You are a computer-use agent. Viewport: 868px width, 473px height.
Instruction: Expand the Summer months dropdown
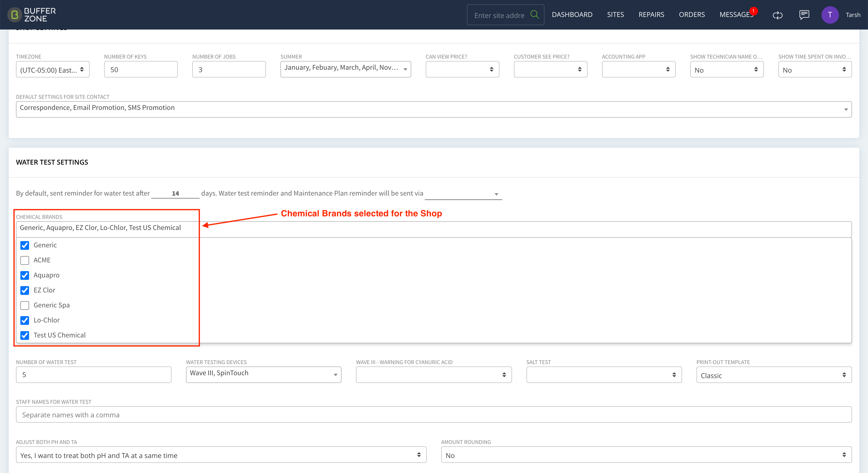pos(345,69)
